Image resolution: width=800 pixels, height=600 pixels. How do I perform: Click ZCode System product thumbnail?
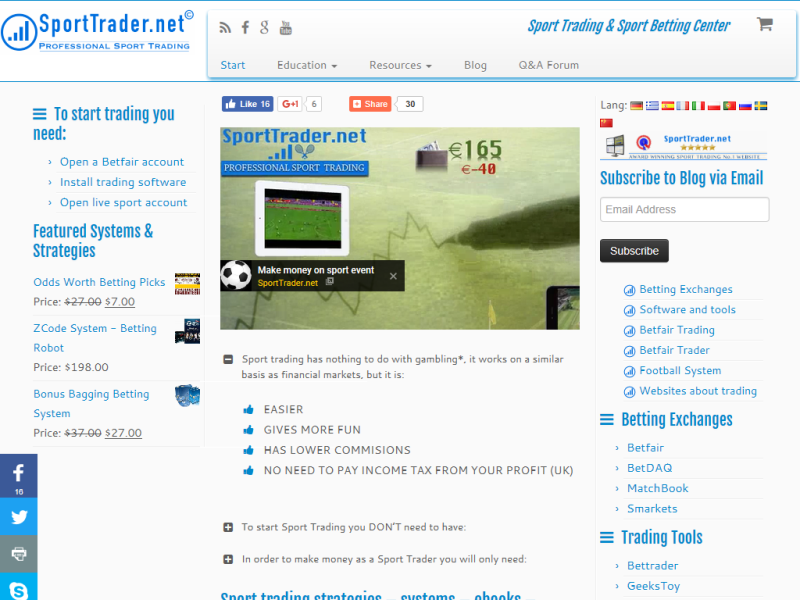tap(187, 331)
